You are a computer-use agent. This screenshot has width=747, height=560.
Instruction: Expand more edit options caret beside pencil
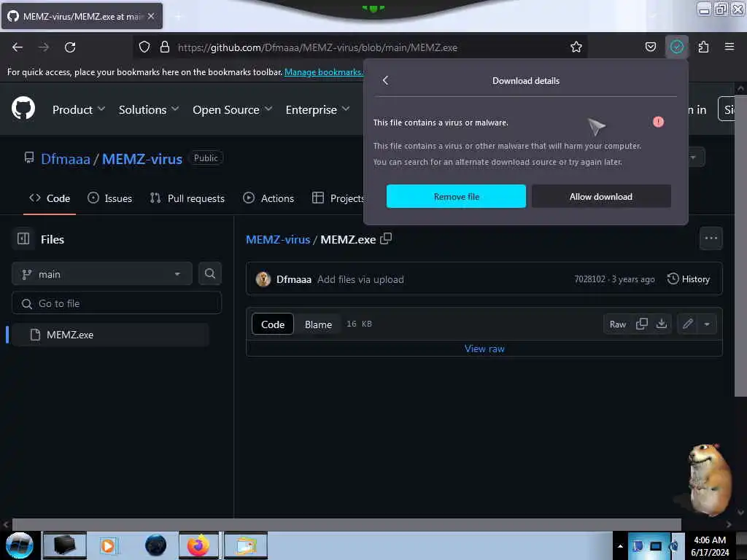click(x=707, y=324)
